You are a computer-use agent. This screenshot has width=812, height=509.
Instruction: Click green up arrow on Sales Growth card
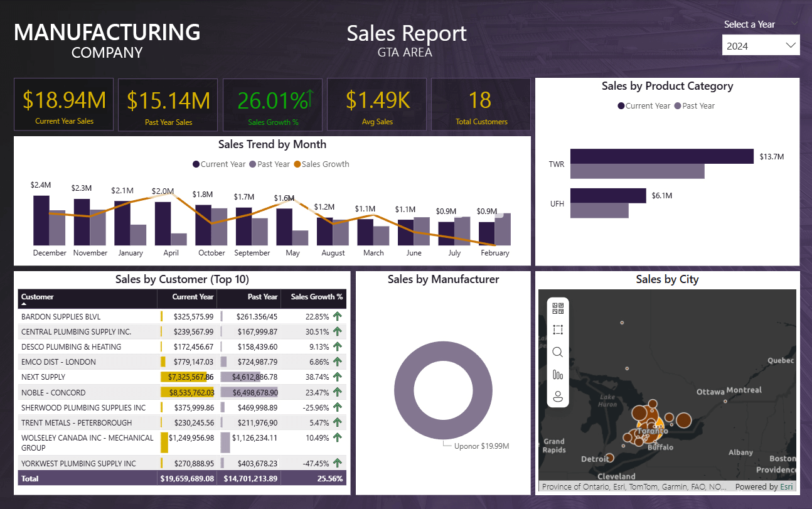pyautogui.click(x=311, y=99)
